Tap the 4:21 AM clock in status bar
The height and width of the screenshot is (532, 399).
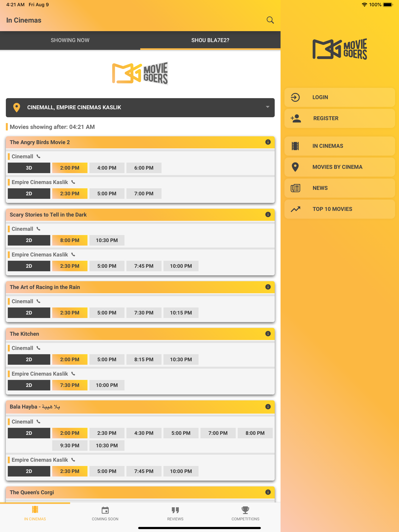point(15,4)
